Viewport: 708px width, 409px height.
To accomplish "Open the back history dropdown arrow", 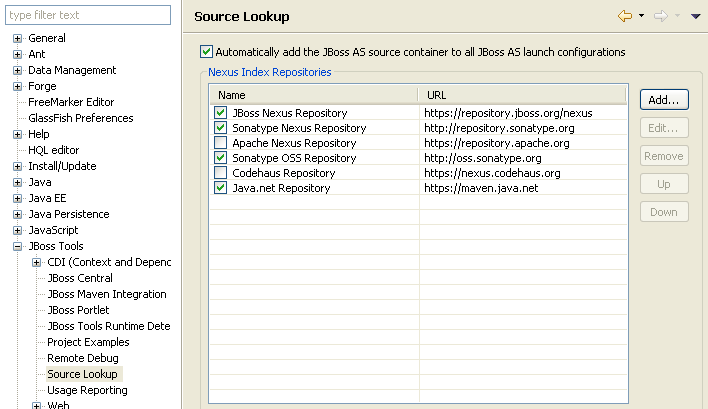I will (x=641, y=16).
